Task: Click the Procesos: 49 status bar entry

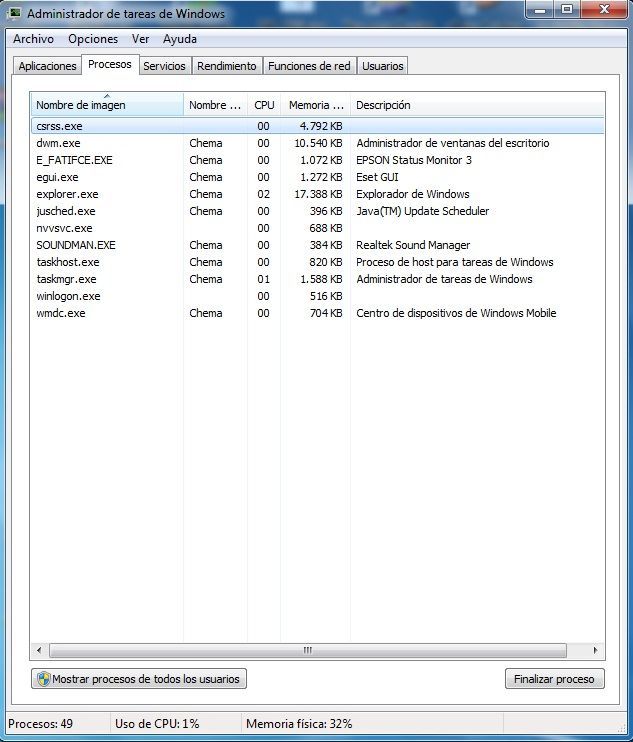Action: [x=40, y=724]
